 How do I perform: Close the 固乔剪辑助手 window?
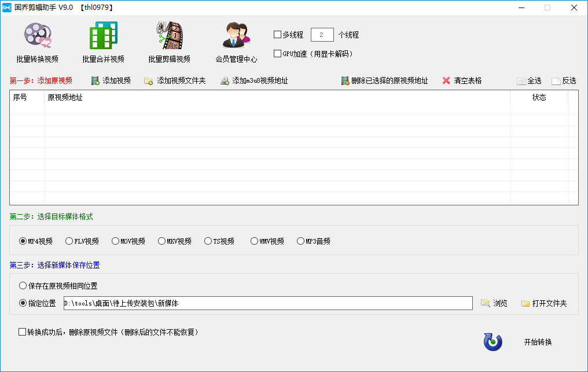[x=574, y=8]
